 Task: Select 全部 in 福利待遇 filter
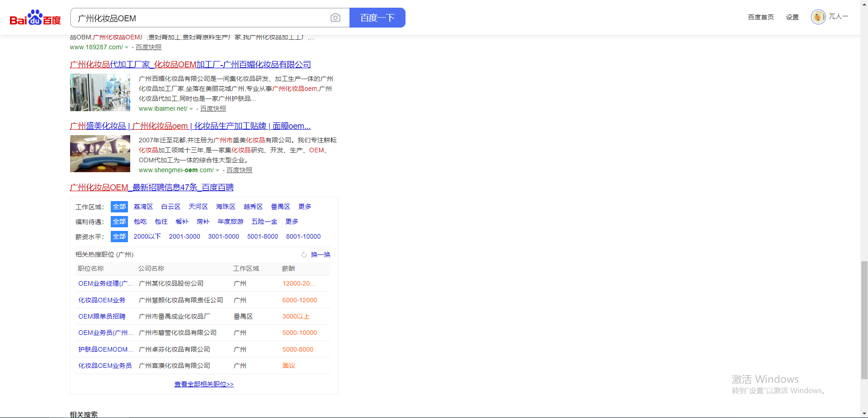coord(119,222)
